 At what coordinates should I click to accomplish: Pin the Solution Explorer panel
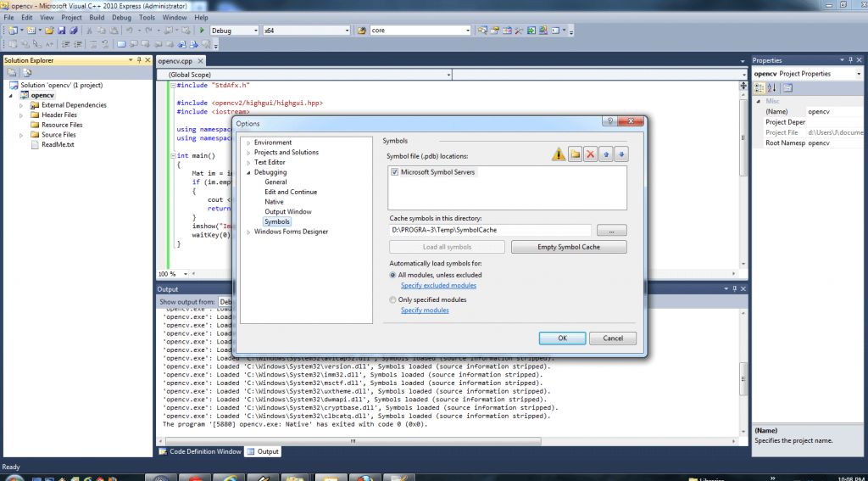tap(139, 60)
